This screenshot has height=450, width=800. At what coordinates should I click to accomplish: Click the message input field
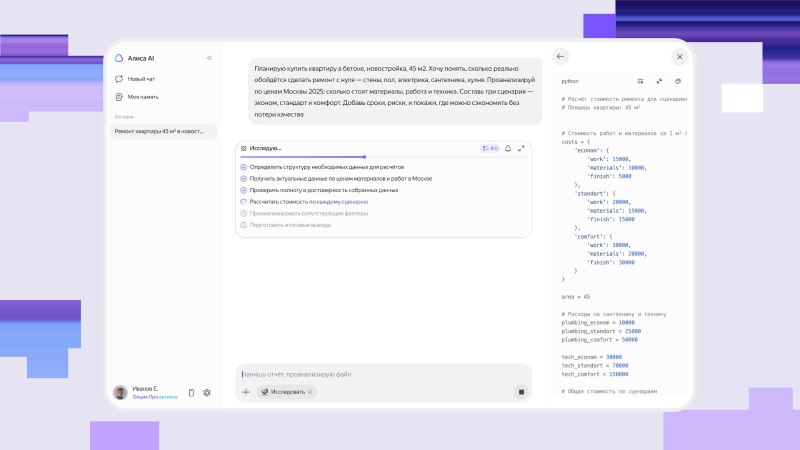380,373
